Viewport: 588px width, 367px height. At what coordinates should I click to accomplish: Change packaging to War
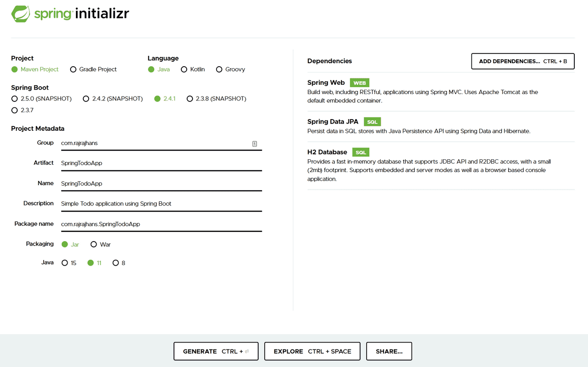pos(94,244)
